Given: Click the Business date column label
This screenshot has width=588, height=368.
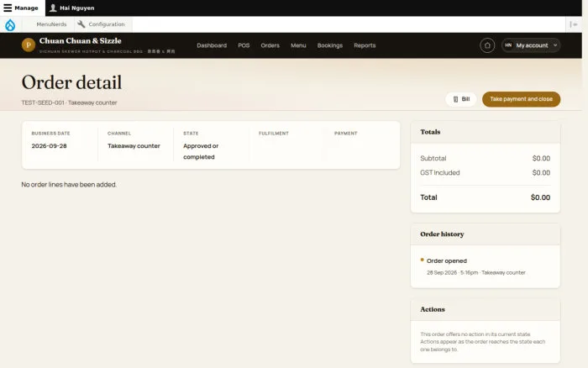Looking at the screenshot, I should click(x=50, y=134).
